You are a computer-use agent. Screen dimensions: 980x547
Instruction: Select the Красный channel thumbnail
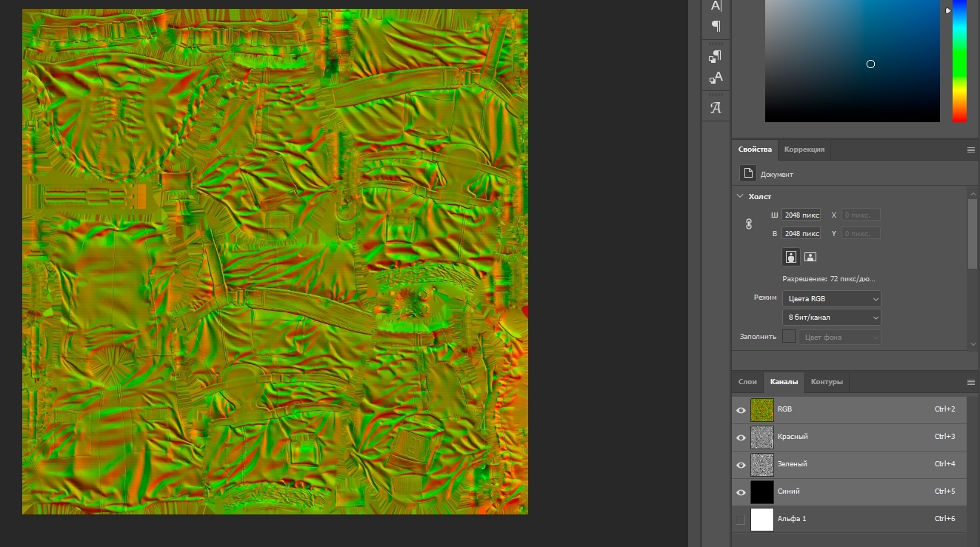click(762, 437)
